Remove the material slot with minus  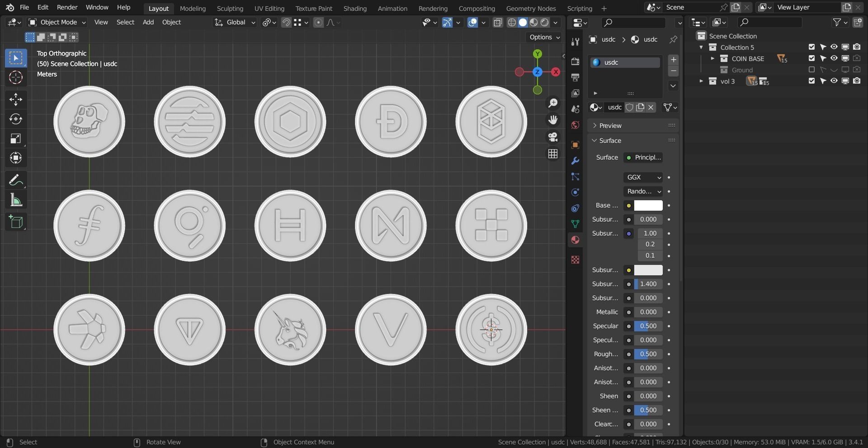tap(673, 71)
